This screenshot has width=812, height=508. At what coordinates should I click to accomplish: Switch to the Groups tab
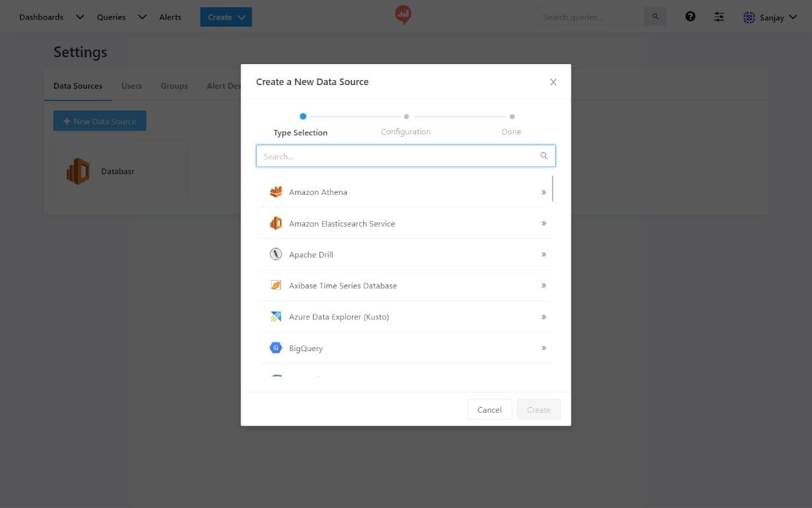click(174, 86)
